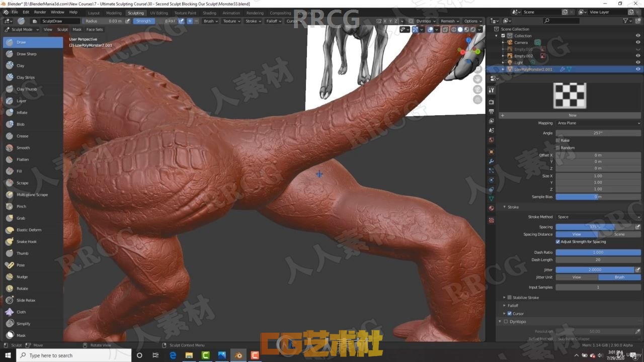Select the Slide Relax brush
The image size is (644, 362).
[33, 300]
